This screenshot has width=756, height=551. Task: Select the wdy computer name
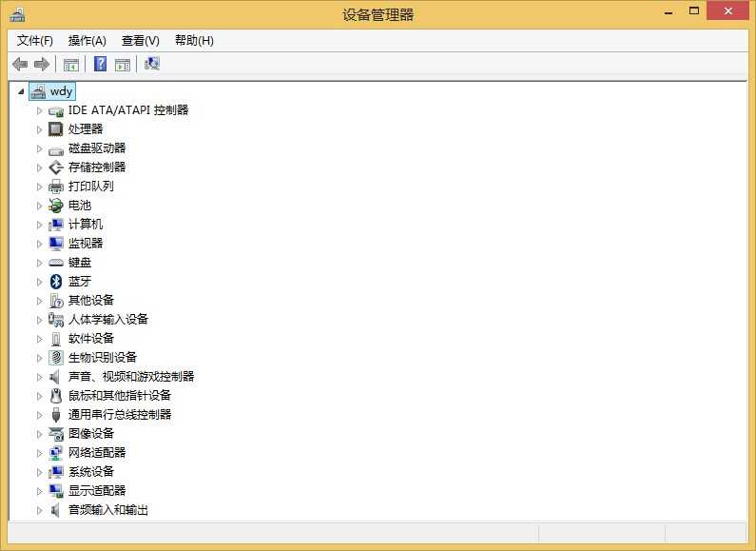(x=61, y=91)
